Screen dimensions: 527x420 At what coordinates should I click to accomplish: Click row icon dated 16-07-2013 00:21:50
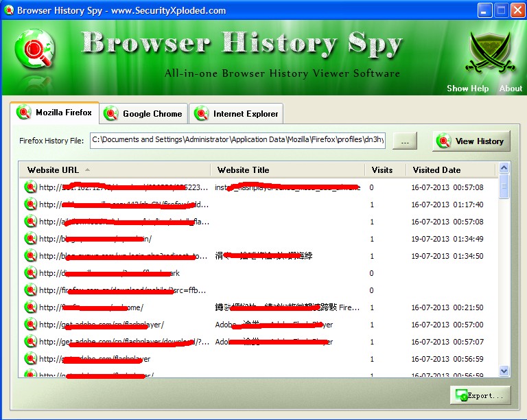tap(30, 307)
